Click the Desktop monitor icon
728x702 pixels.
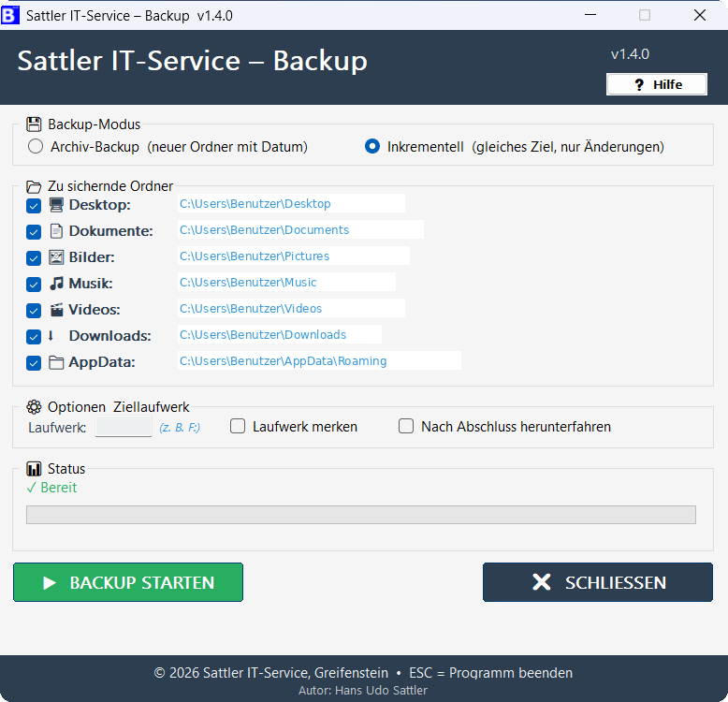(56, 205)
